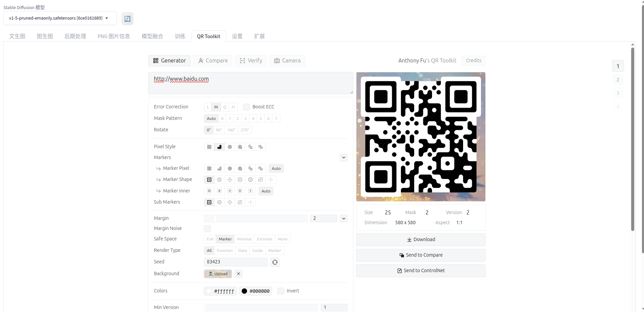The width and height of the screenshot is (644, 312).
Task: Set Sub Markers to circle
Action: point(219,202)
